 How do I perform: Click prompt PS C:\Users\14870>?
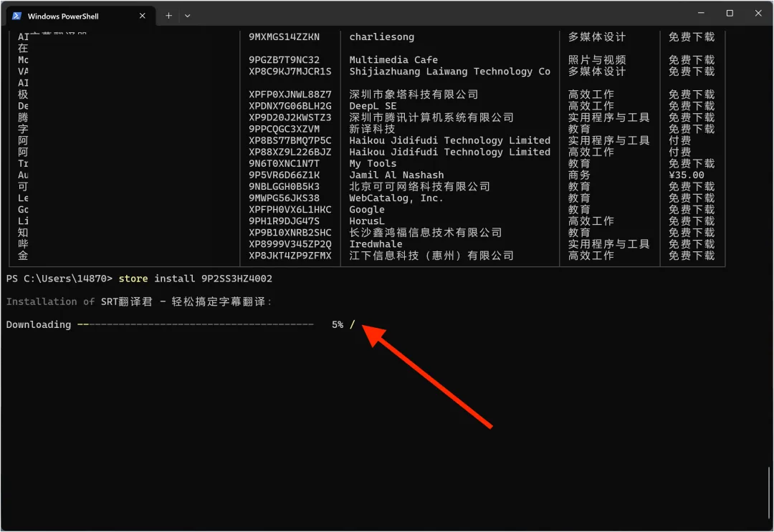(x=59, y=279)
